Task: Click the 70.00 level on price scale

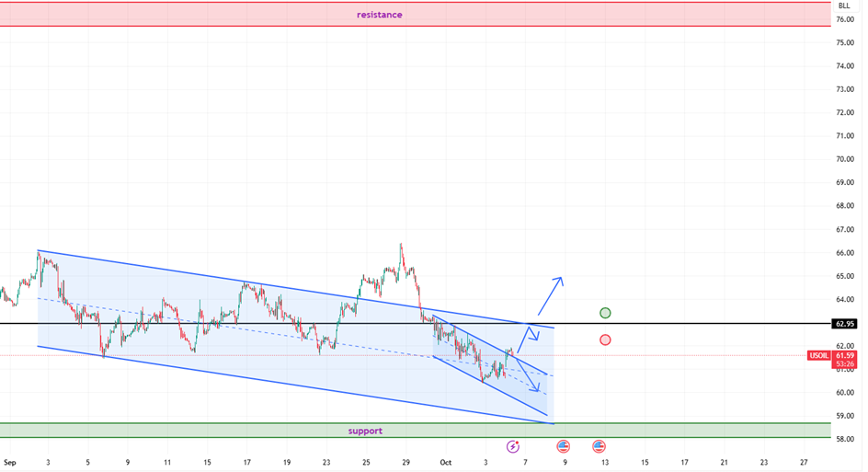Action: (845, 159)
